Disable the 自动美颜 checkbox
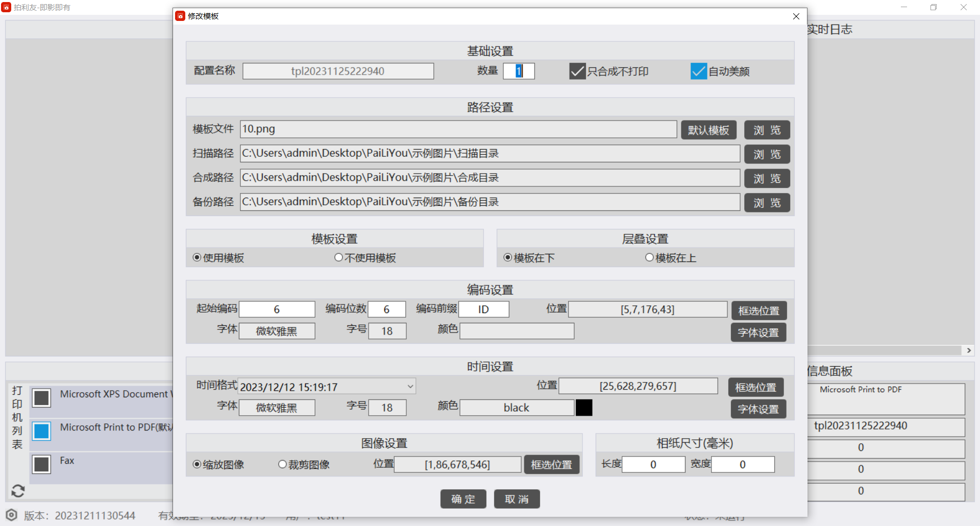This screenshot has width=980, height=526. 698,71
